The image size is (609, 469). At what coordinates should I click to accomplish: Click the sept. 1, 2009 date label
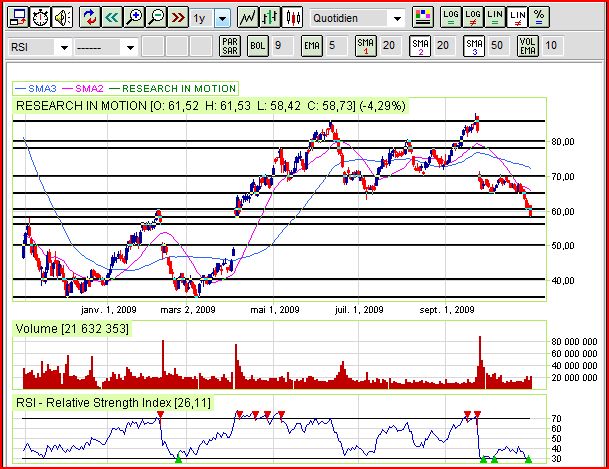447,310
